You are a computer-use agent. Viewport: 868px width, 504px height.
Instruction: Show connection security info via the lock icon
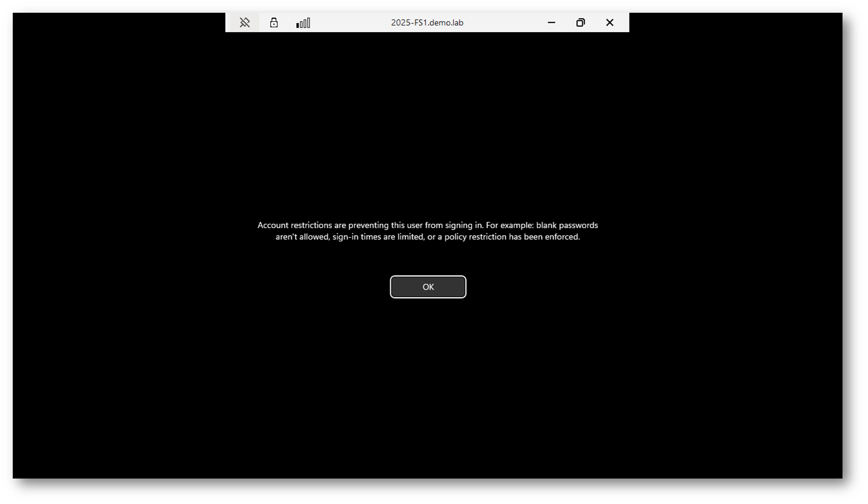[x=274, y=22]
